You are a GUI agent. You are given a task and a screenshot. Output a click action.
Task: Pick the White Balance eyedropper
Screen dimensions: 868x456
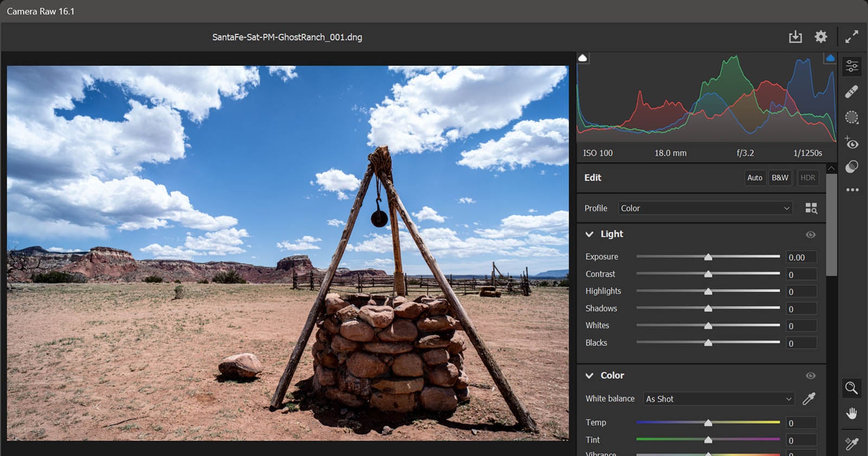pyautogui.click(x=809, y=399)
